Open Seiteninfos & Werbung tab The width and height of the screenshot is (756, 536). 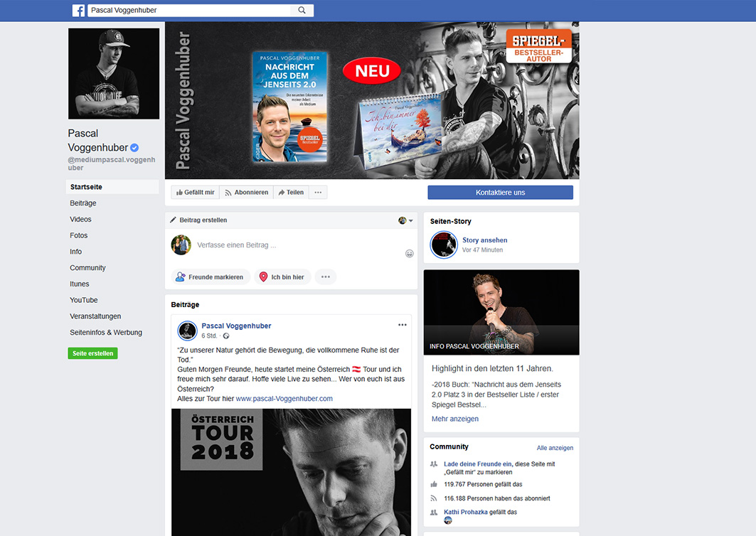106,332
